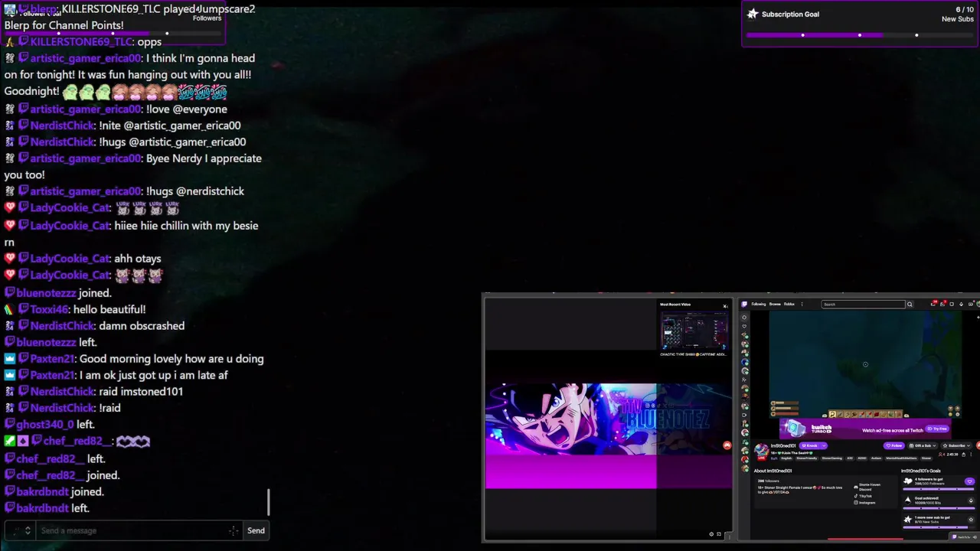Click KILLERSTONE69_TLC name on opps message
The width and height of the screenshot is (980, 551).
click(x=80, y=41)
